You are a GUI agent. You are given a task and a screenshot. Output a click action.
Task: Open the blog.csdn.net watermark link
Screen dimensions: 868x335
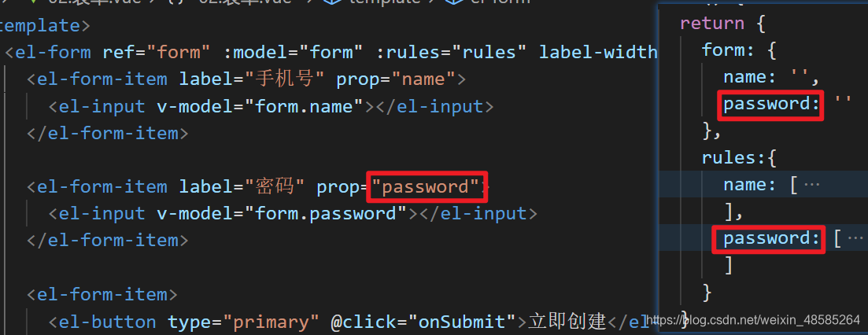[753, 320]
